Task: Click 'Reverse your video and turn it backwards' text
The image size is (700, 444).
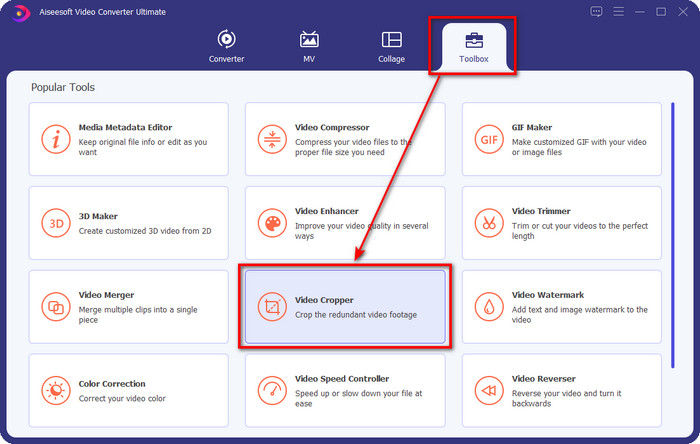Action: [567, 398]
